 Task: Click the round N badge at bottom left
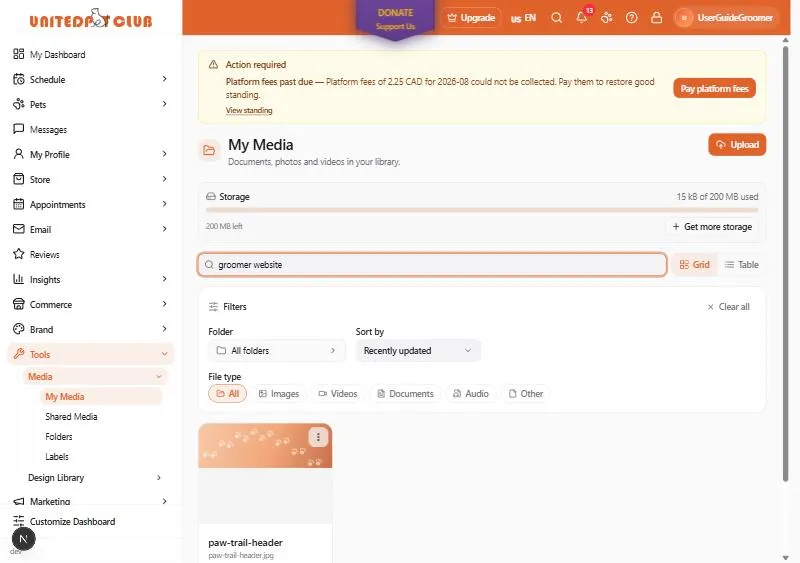(x=23, y=538)
